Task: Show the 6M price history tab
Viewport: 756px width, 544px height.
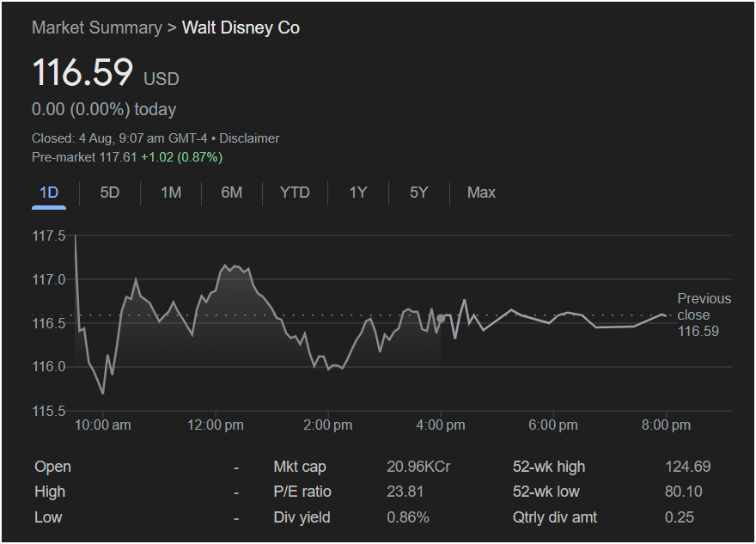Action: (231, 193)
